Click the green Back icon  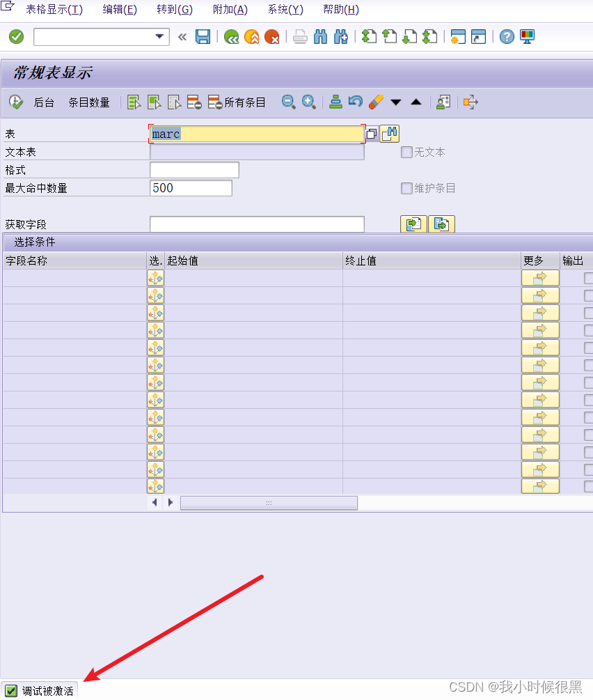coord(232,37)
